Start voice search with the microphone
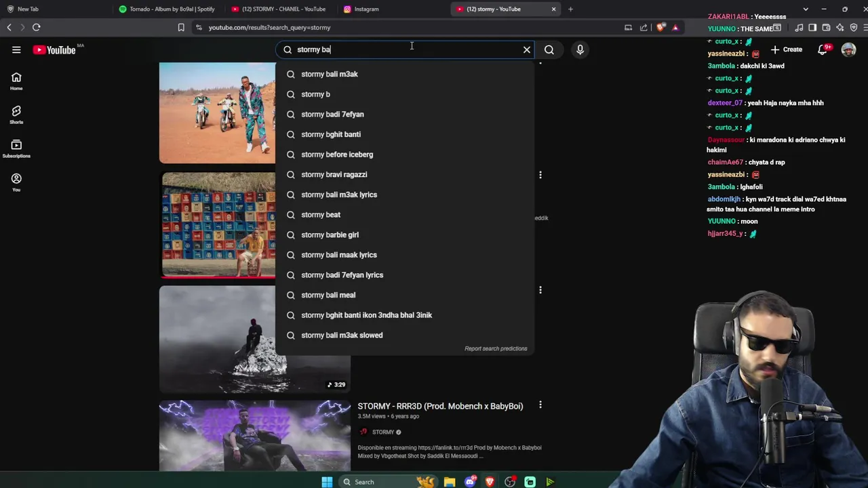Image resolution: width=868 pixels, height=488 pixels. point(580,49)
